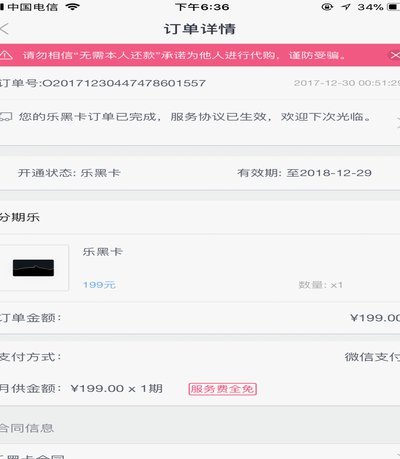400x459 pixels.
Task: Click the 乐黑卡 product name
Action: pos(103,252)
